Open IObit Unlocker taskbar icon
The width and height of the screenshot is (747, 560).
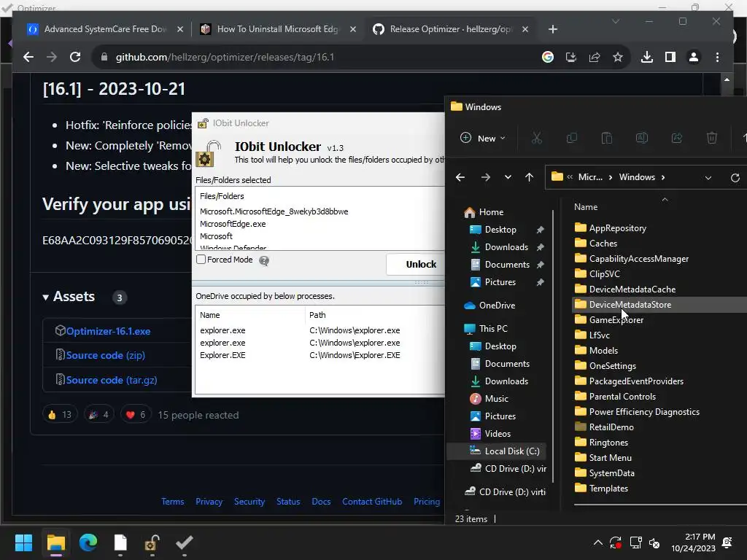pyautogui.click(x=152, y=542)
